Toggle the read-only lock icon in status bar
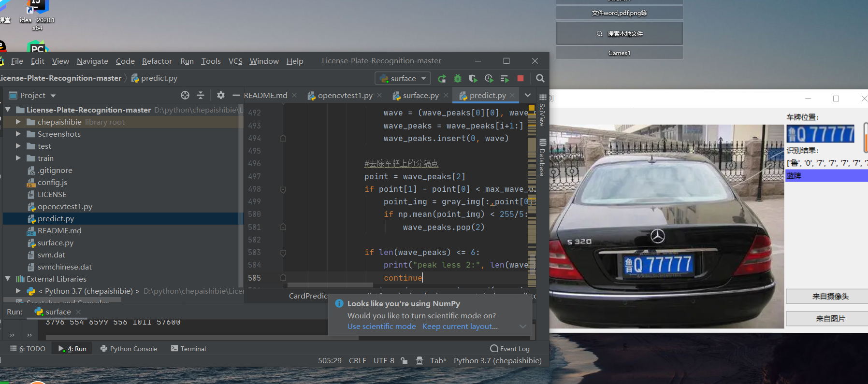 tap(404, 361)
